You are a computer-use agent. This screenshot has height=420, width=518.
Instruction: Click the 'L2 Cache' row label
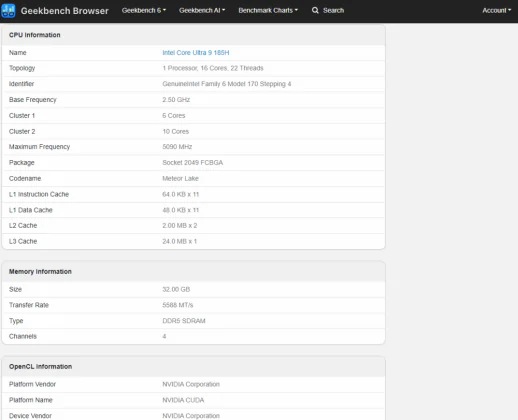[23, 226]
